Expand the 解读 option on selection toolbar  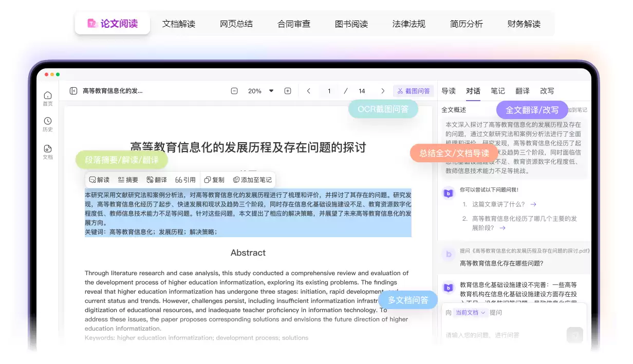(x=99, y=180)
